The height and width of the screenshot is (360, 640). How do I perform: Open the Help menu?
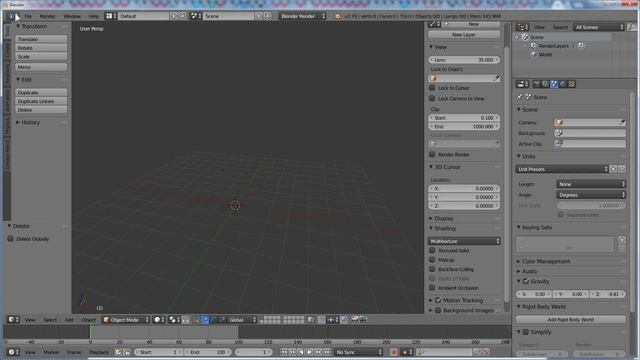[x=94, y=16]
